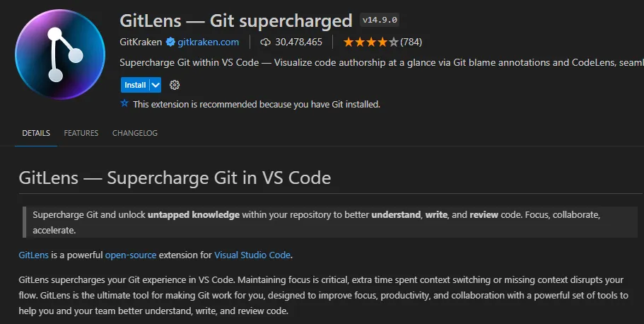
Task: Switch to the DETAILS tab
Action: [36, 133]
